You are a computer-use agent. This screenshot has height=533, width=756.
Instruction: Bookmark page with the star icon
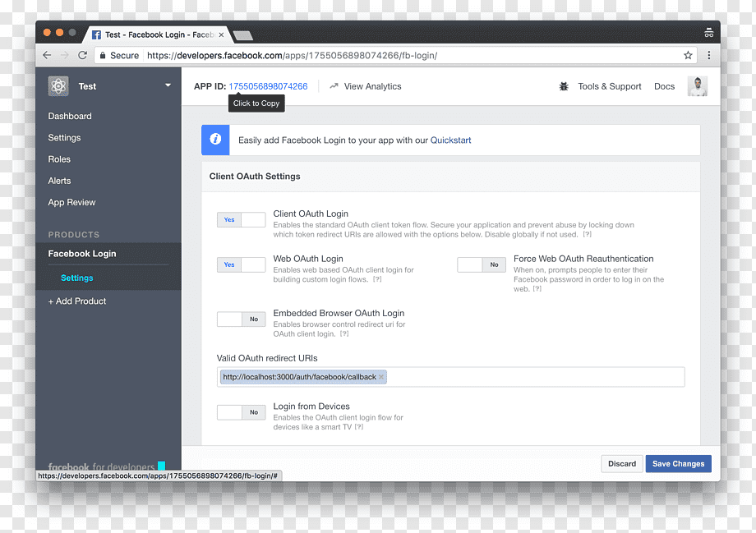click(x=688, y=55)
